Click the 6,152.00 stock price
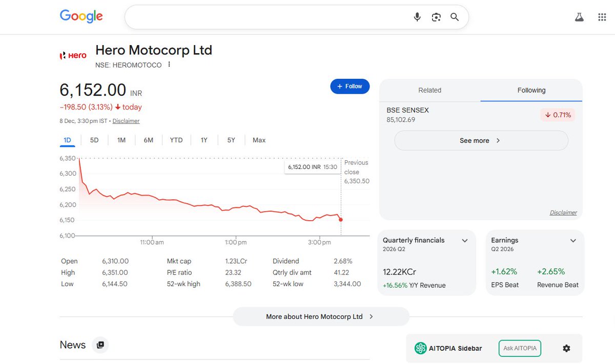This screenshot has width=615, height=364. pyautogui.click(x=93, y=90)
